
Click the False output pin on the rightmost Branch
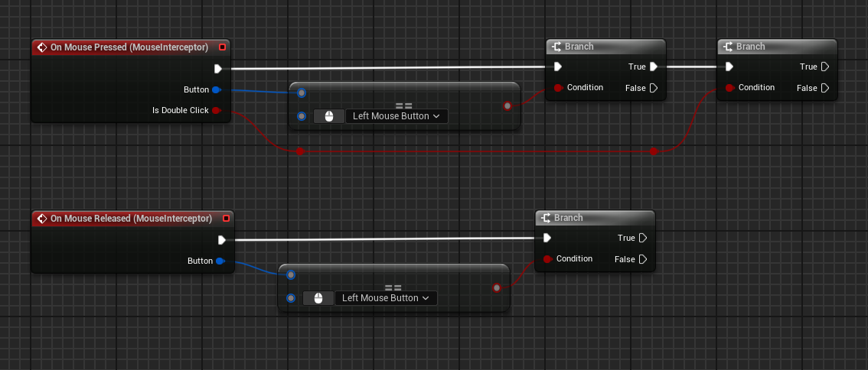coord(825,89)
